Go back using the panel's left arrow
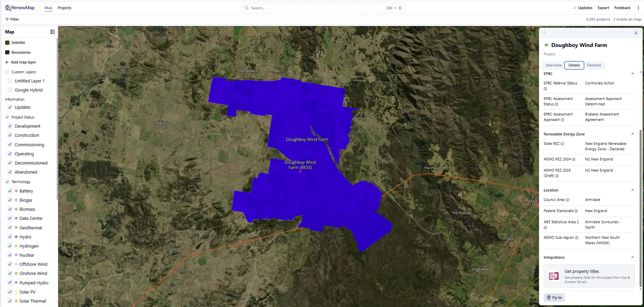This screenshot has height=307, width=644. pos(544,33)
